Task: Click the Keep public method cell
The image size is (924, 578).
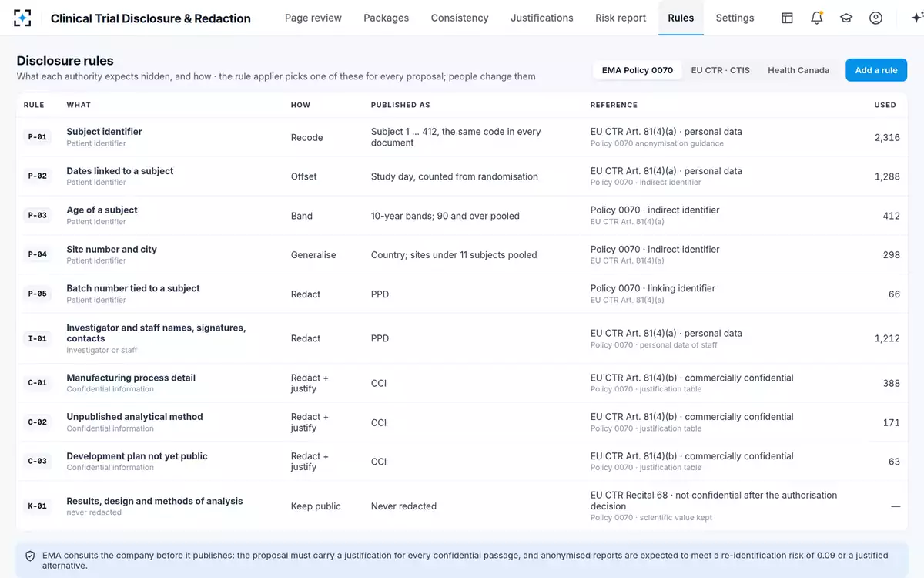Action: [x=316, y=506]
